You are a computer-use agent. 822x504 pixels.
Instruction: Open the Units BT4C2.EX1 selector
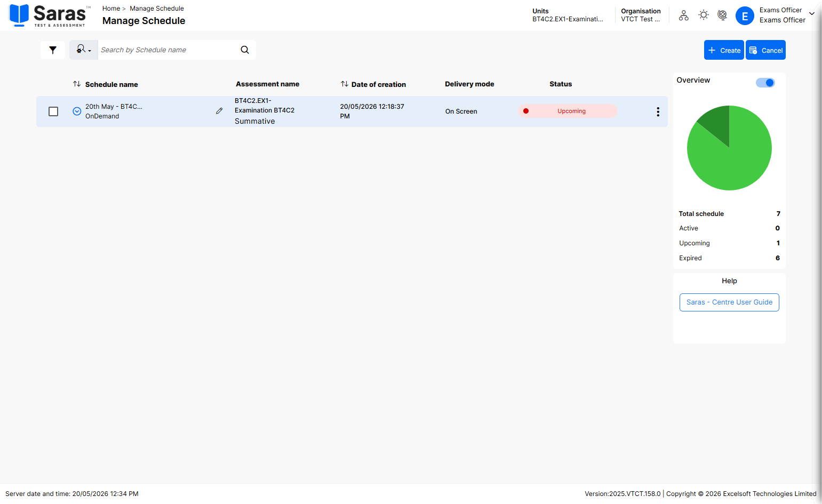pos(568,15)
